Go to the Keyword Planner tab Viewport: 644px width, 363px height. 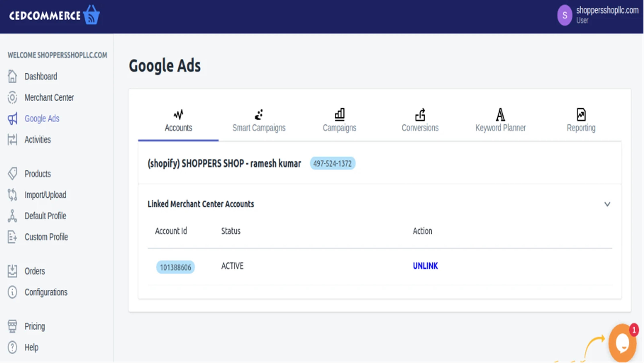(x=500, y=121)
